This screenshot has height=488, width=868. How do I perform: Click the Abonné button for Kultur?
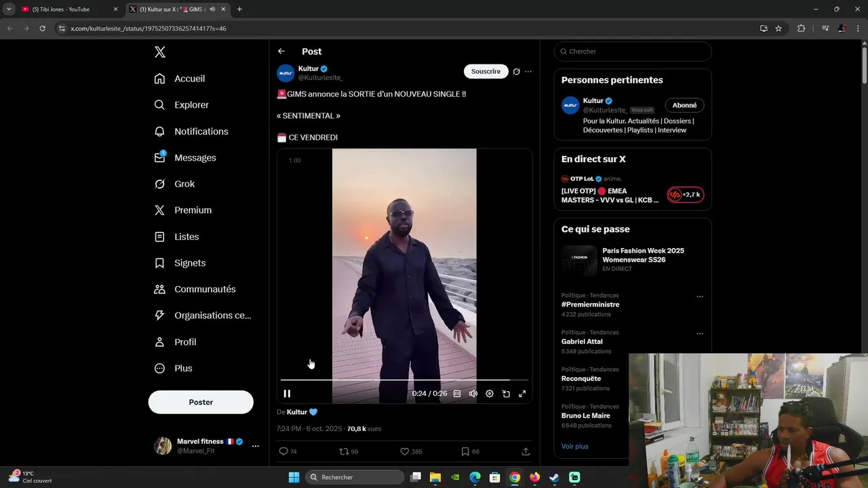[x=684, y=105]
